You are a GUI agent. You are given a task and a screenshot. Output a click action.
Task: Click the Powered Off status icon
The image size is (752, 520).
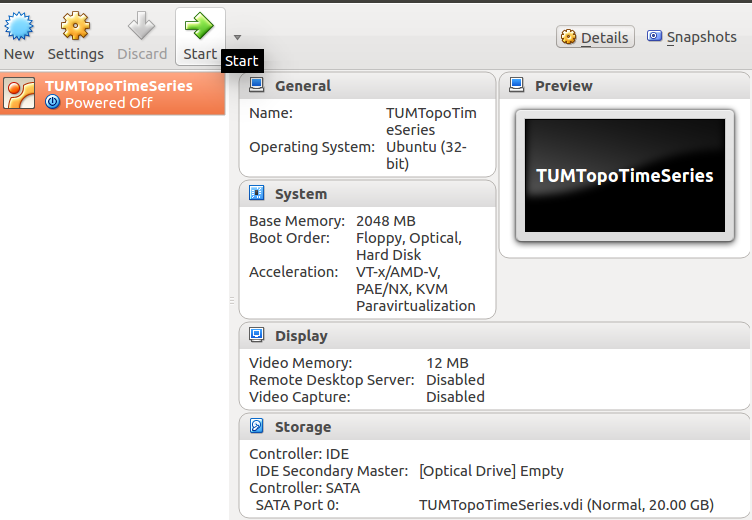pos(52,102)
